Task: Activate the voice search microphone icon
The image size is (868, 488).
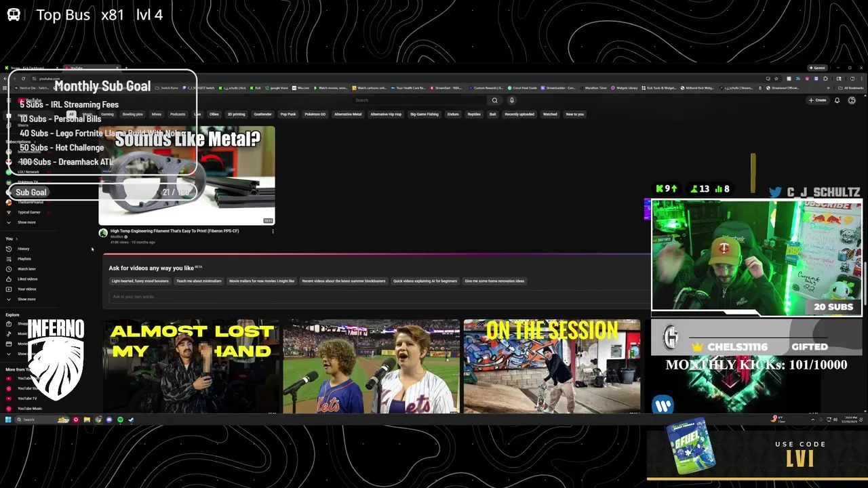Action: point(511,100)
